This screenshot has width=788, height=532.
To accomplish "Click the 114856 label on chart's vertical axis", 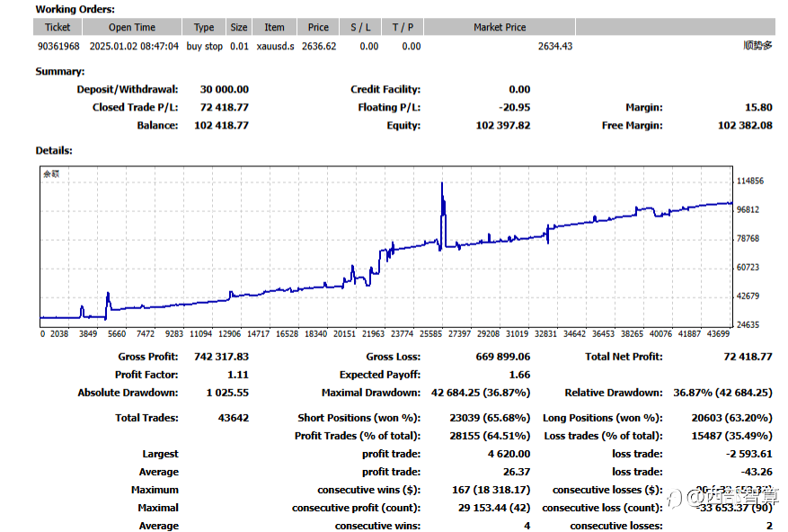I will tap(749, 182).
